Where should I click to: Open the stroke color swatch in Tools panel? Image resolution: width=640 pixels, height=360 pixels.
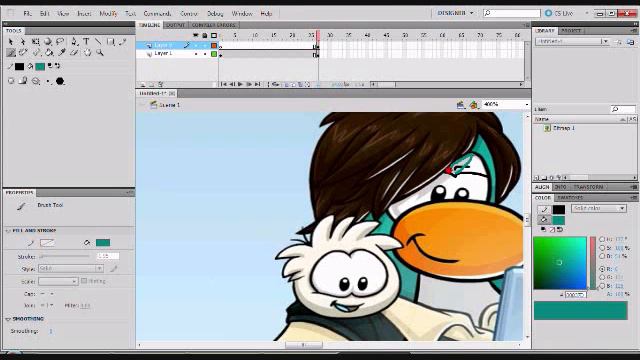(19, 67)
